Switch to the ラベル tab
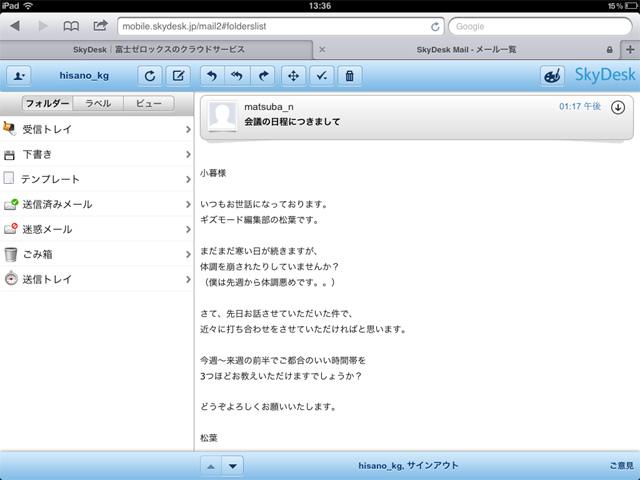 98,103
